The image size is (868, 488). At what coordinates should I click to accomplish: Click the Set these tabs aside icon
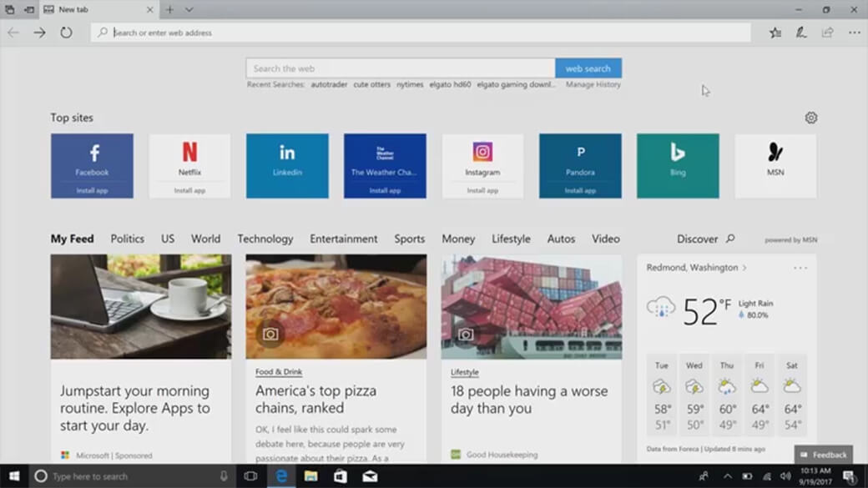coord(29,10)
